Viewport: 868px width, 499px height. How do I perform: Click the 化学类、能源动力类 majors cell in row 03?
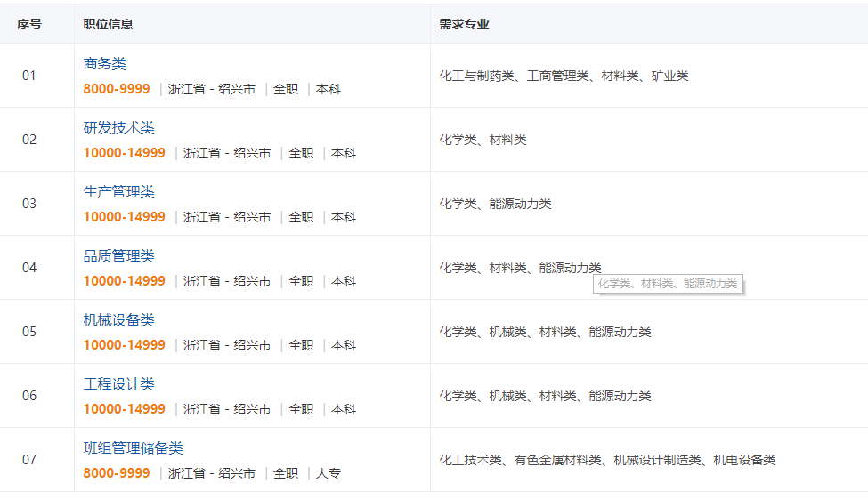495,205
